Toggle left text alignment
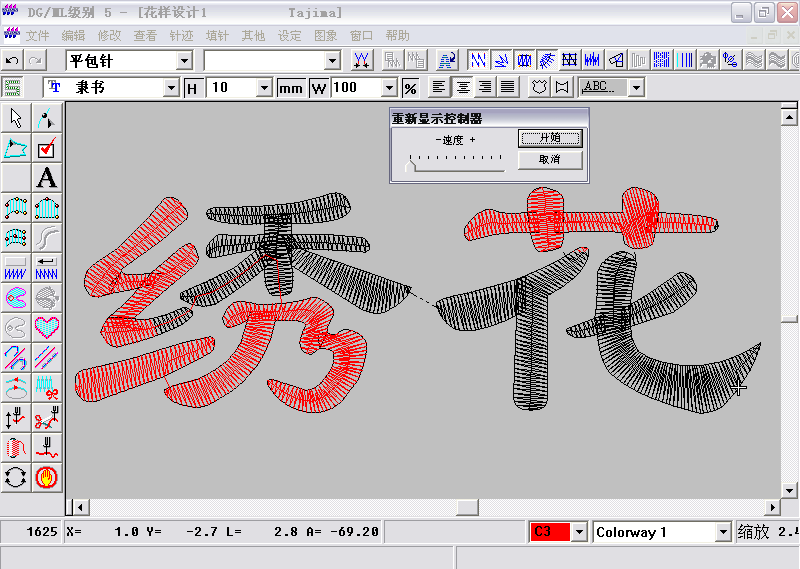The width and height of the screenshot is (800, 569). click(441, 88)
